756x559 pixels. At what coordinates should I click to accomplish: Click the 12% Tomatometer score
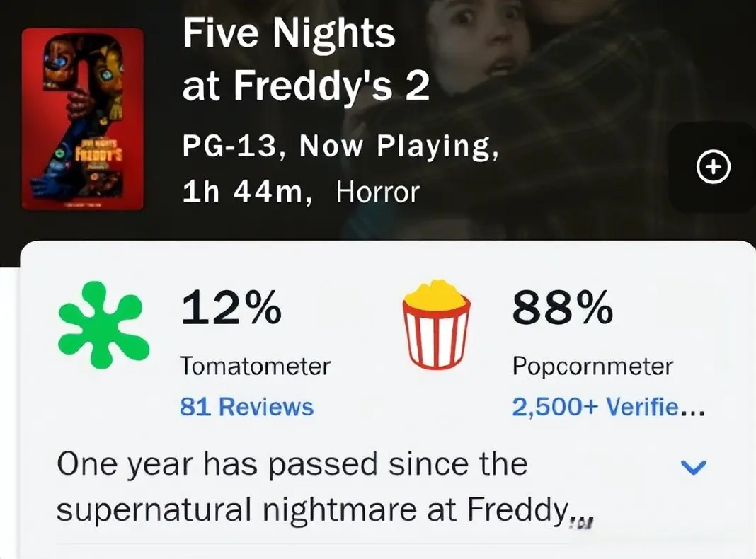point(231,309)
